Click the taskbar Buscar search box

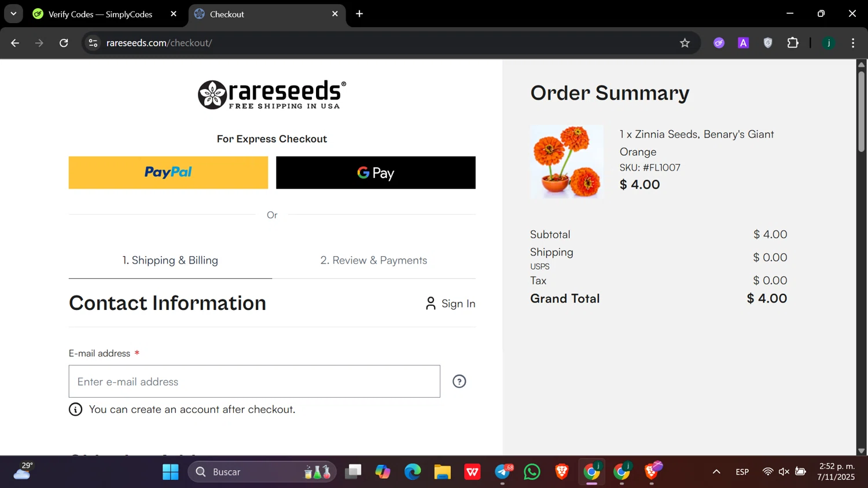(x=262, y=472)
